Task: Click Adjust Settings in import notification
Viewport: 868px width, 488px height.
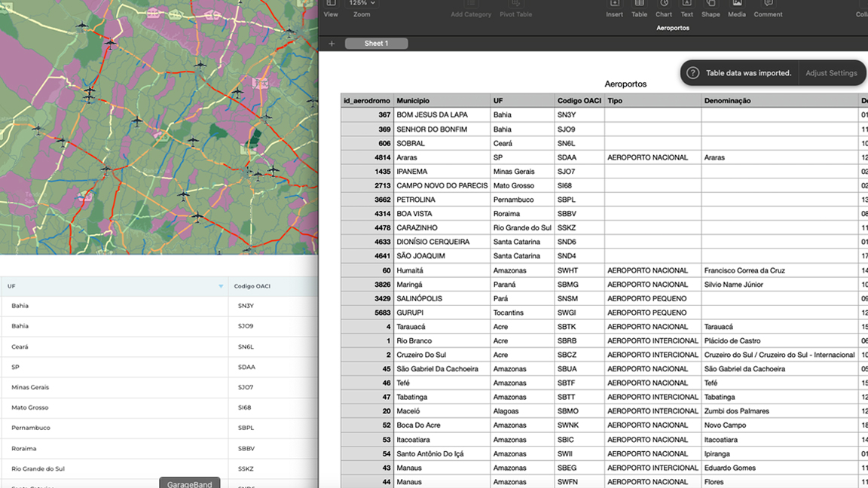Action: pyautogui.click(x=831, y=73)
